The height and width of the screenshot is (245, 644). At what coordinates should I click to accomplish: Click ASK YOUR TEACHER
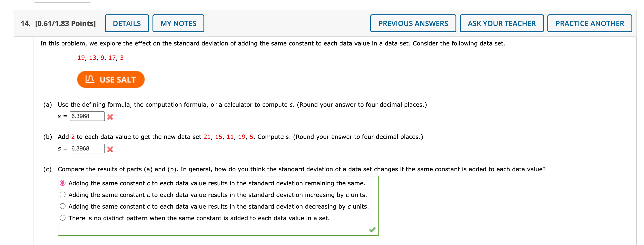coord(501,23)
